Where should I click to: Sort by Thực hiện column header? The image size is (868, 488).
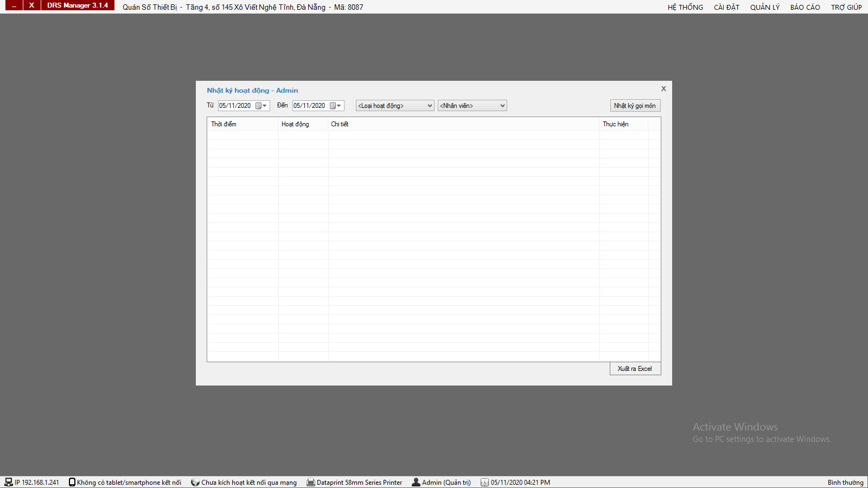624,124
